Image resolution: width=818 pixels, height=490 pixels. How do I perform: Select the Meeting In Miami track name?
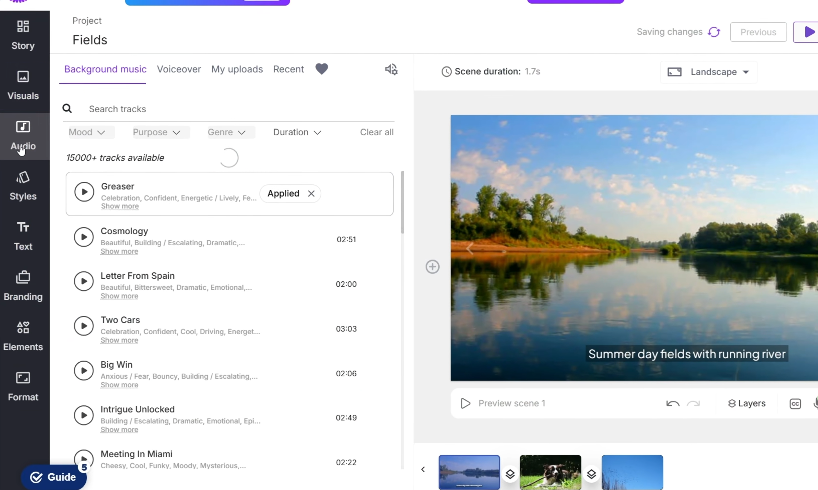coord(136,454)
